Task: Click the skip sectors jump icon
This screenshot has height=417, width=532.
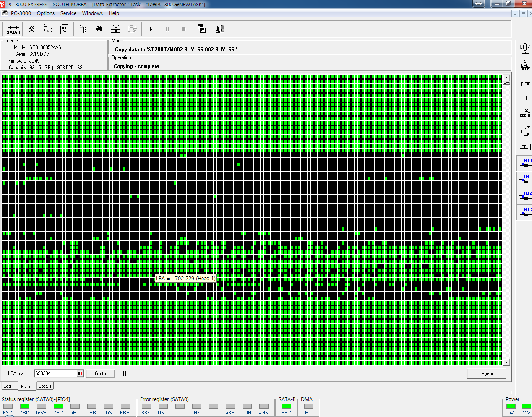Action: 525,114
